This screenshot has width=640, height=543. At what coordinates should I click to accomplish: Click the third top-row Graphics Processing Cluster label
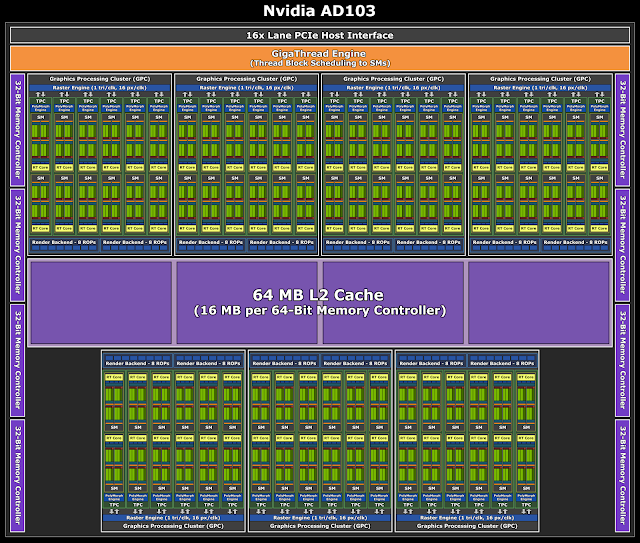pyautogui.click(x=393, y=79)
